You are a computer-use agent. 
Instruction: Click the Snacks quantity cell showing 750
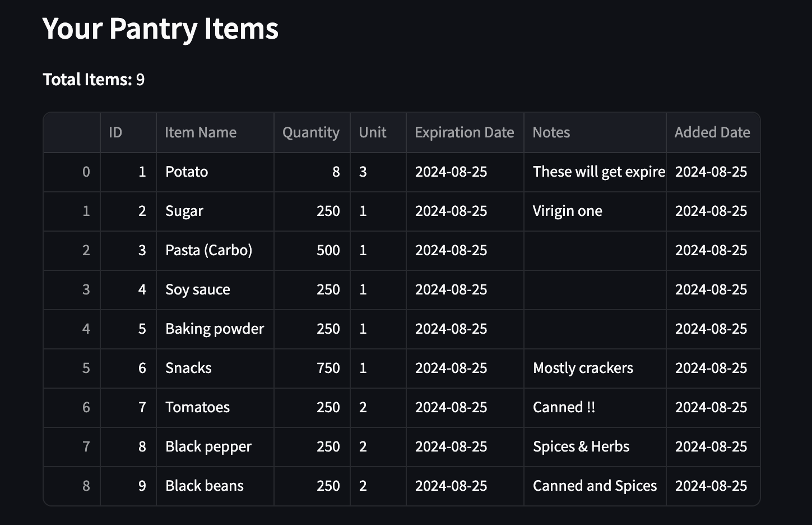[328, 368]
